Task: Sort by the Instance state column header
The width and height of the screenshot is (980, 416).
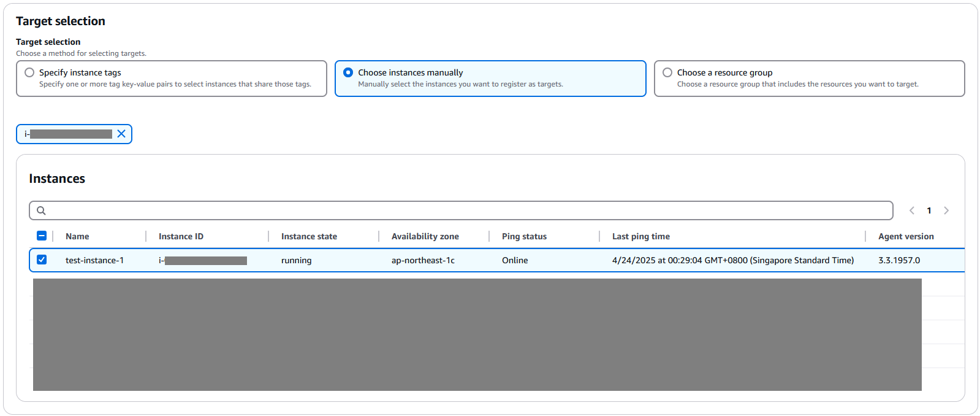Action: coord(309,236)
